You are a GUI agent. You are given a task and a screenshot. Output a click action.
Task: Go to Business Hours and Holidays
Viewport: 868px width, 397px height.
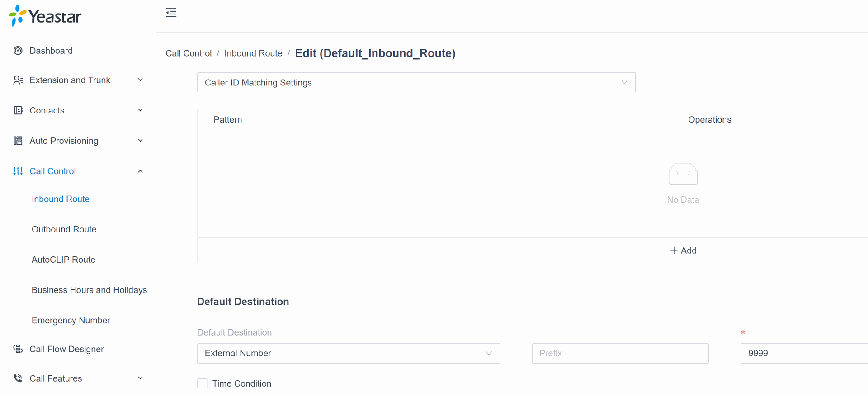point(89,290)
